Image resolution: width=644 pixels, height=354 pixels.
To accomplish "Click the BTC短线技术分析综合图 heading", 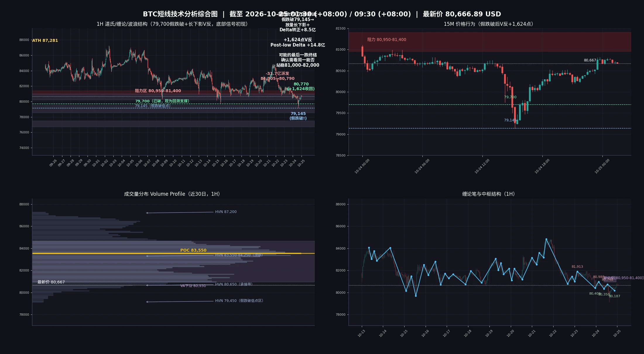I will click(x=180, y=14).
